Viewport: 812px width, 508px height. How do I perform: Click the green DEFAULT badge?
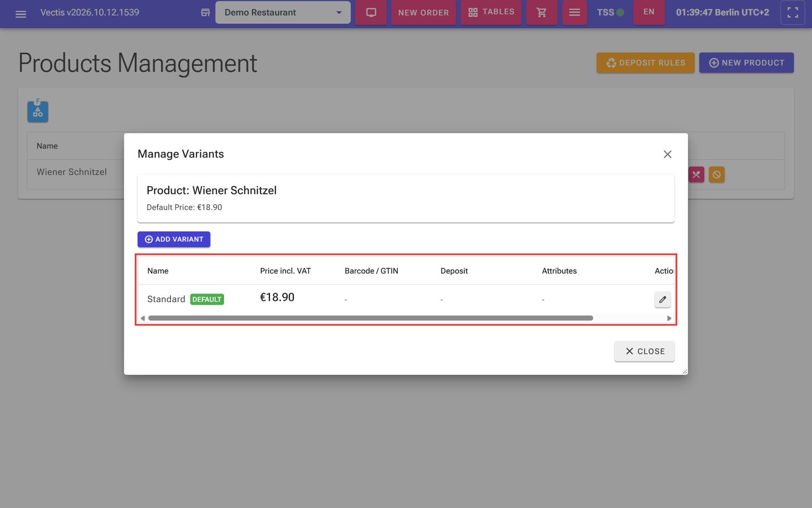(x=207, y=299)
